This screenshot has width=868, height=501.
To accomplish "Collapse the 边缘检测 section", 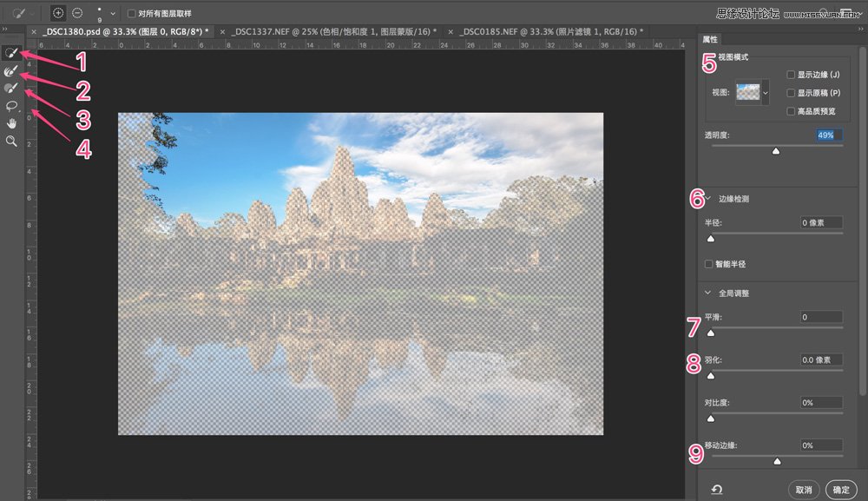I will [708, 198].
